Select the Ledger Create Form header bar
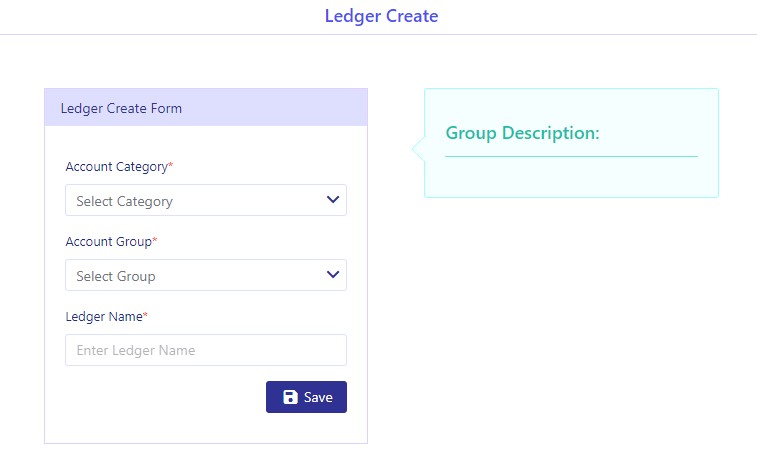Viewport: 757px width, 458px height. point(206,107)
